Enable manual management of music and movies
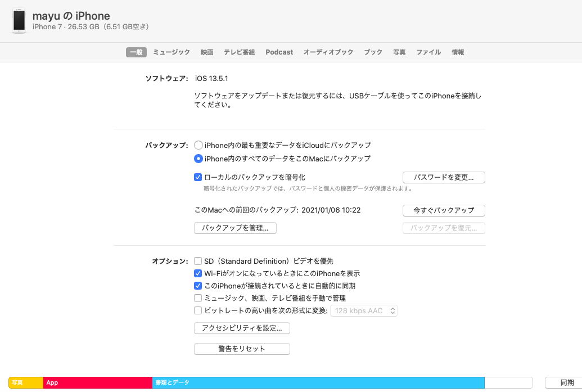582x392 pixels. click(198, 298)
